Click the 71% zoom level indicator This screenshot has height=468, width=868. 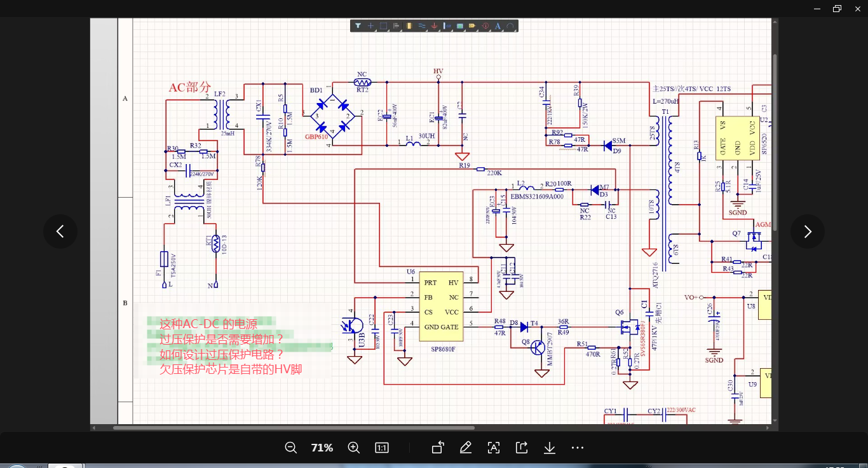[x=322, y=448]
